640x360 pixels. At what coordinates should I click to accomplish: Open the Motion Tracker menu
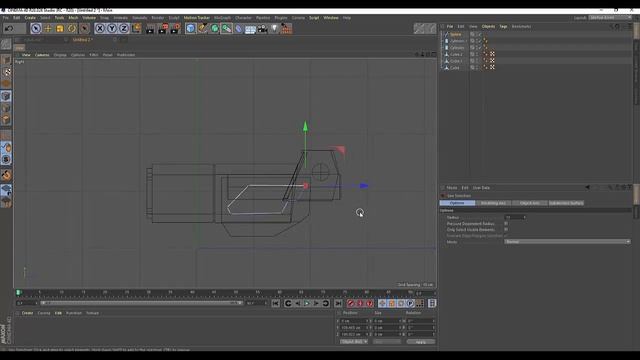(196, 18)
